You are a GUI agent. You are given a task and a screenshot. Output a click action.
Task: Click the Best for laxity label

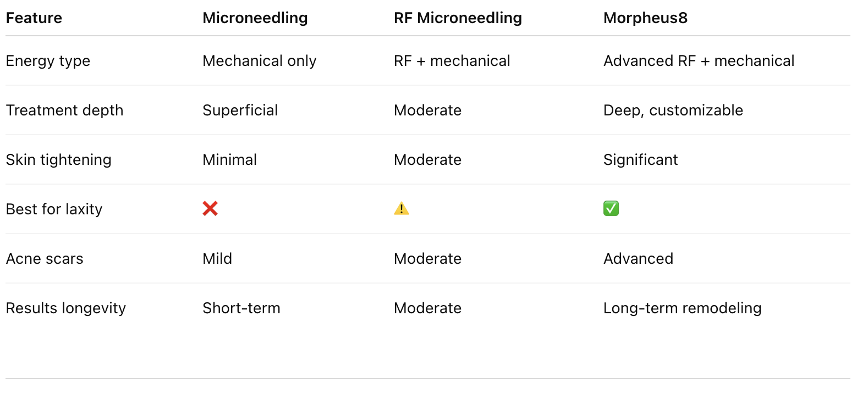pyautogui.click(x=54, y=209)
